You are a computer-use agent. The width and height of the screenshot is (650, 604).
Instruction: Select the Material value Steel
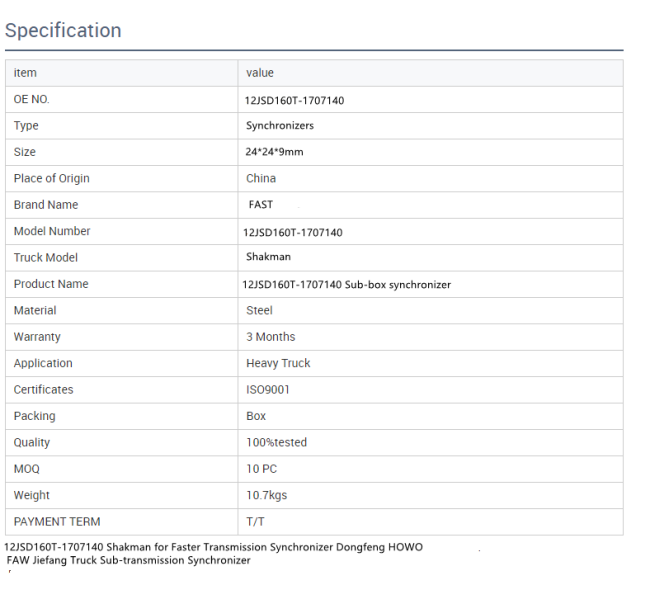coord(259,310)
